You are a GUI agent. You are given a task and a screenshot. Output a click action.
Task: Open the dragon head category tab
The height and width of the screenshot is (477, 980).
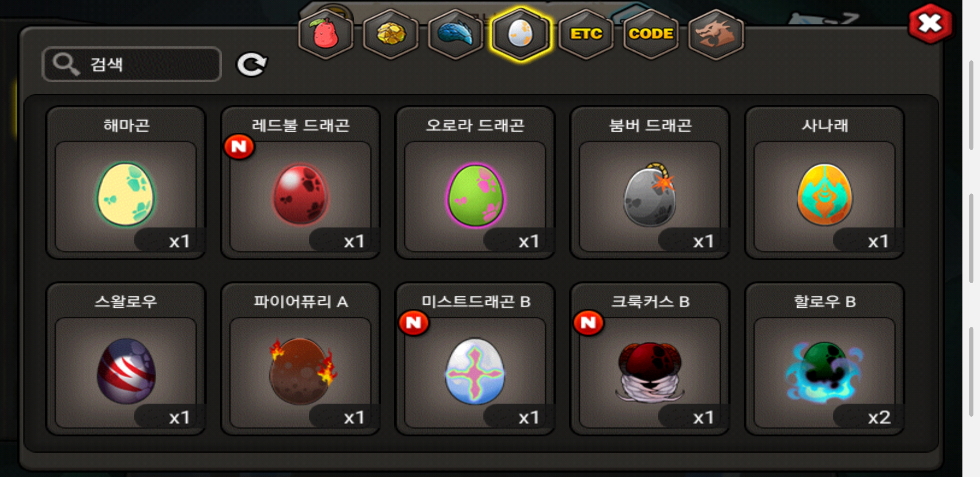point(716,34)
